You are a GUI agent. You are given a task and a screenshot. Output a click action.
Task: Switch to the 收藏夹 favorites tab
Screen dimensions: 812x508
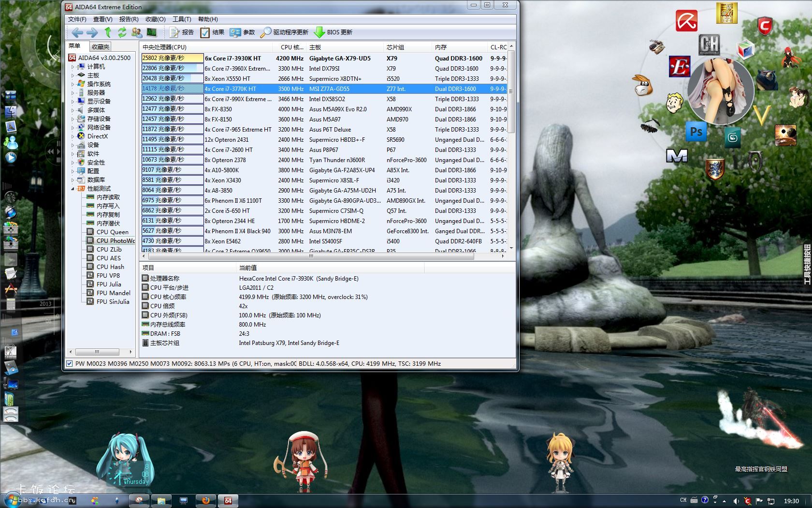tap(101, 46)
